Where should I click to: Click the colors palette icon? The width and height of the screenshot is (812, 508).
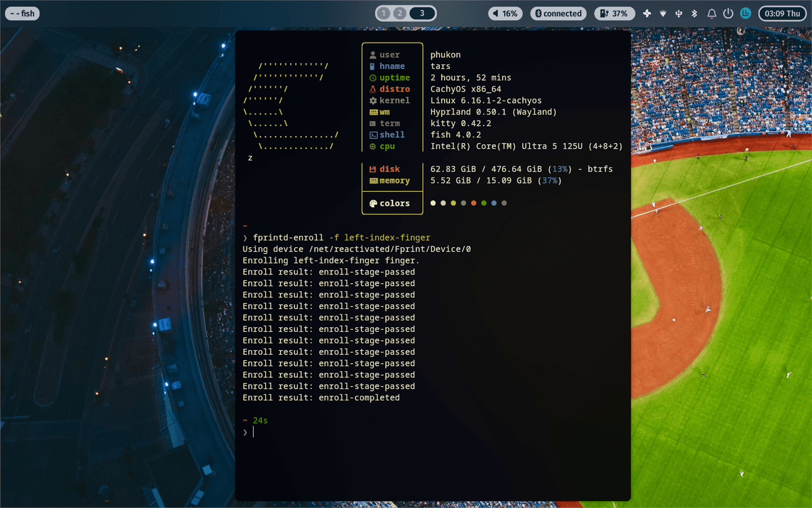pyautogui.click(x=372, y=203)
